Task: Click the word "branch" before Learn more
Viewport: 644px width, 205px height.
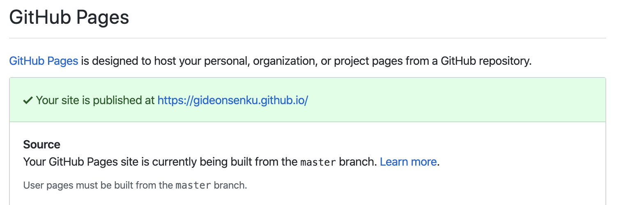Action: (x=358, y=162)
